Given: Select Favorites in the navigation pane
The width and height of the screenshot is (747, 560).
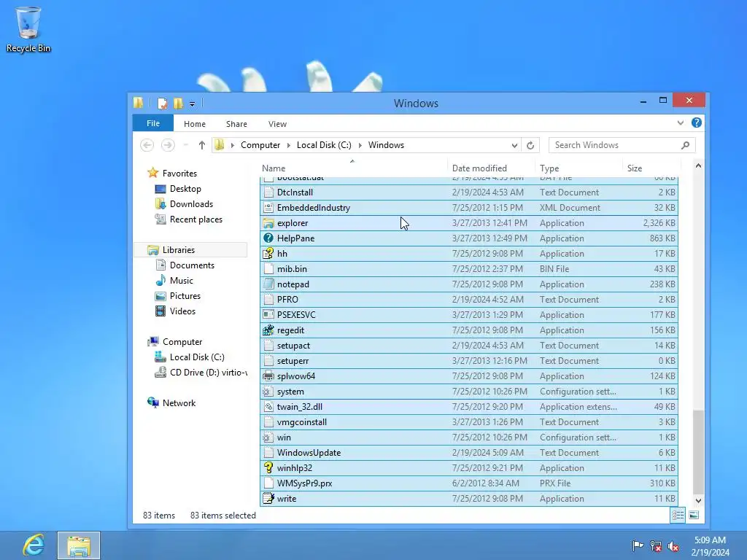Looking at the screenshot, I should tap(179, 174).
